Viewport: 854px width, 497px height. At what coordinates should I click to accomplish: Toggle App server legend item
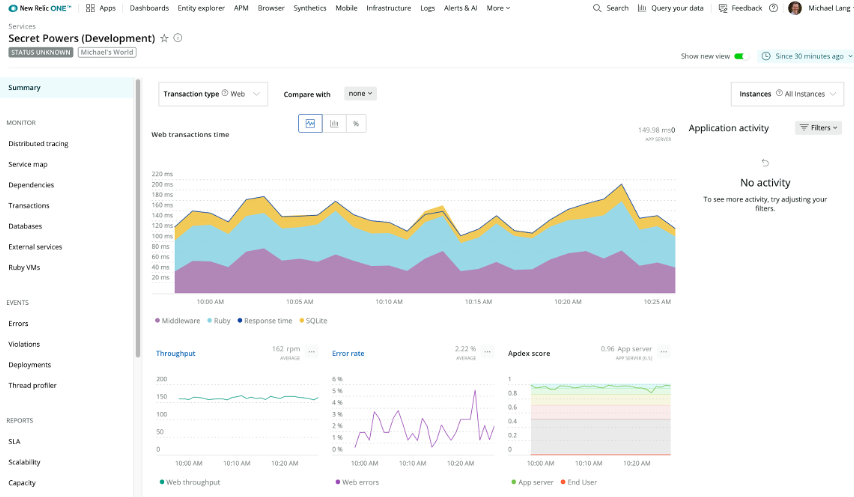click(532, 482)
